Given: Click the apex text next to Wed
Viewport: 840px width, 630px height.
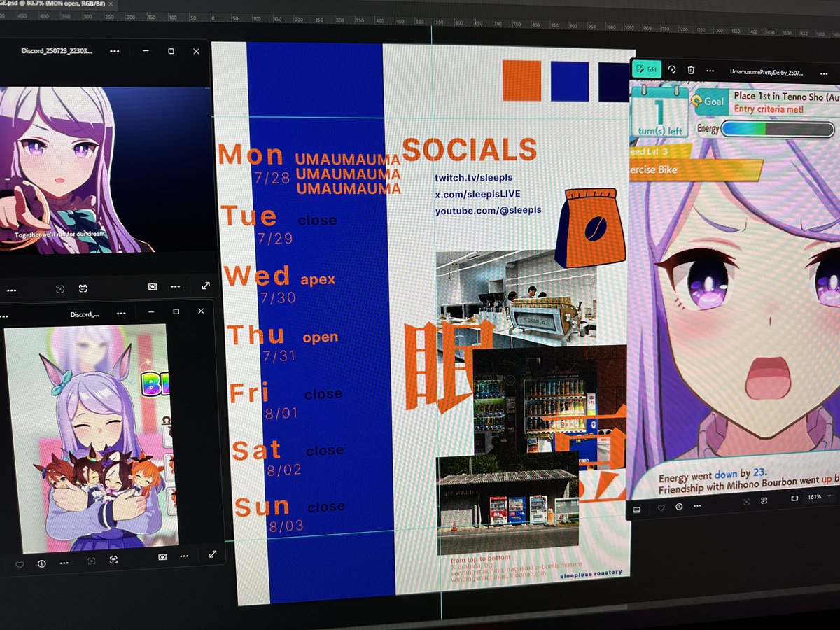Looking at the screenshot, I should [x=318, y=281].
